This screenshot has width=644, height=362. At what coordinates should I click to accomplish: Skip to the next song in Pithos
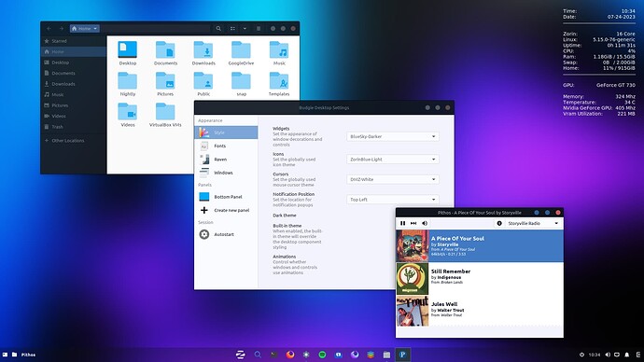click(413, 223)
